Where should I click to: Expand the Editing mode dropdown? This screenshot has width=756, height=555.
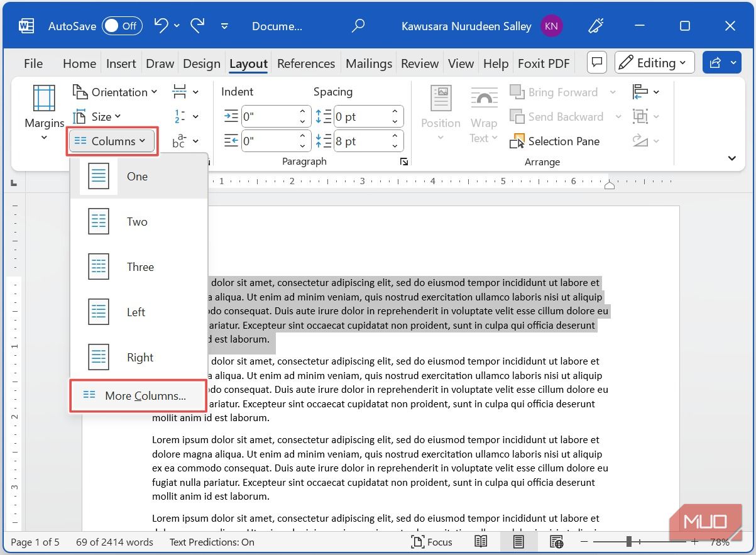(654, 62)
